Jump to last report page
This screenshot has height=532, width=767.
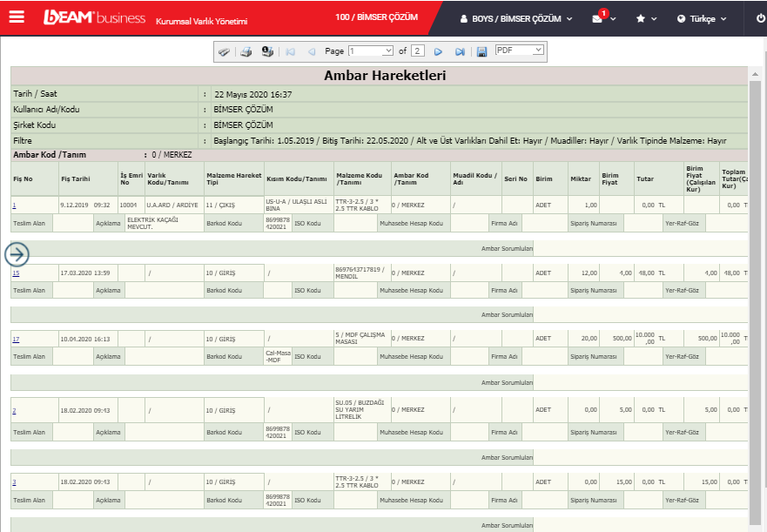460,51
